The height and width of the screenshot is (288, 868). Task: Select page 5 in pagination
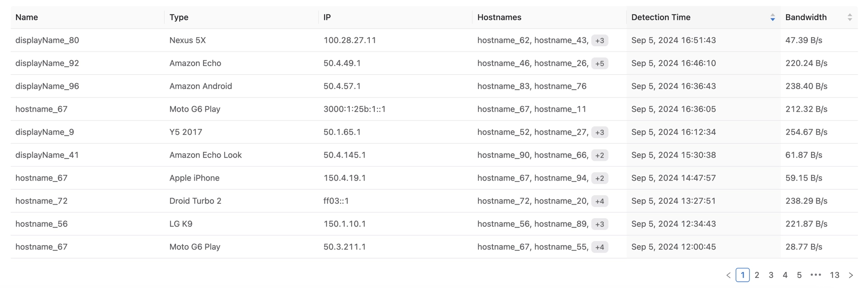(x=799, y=275)
